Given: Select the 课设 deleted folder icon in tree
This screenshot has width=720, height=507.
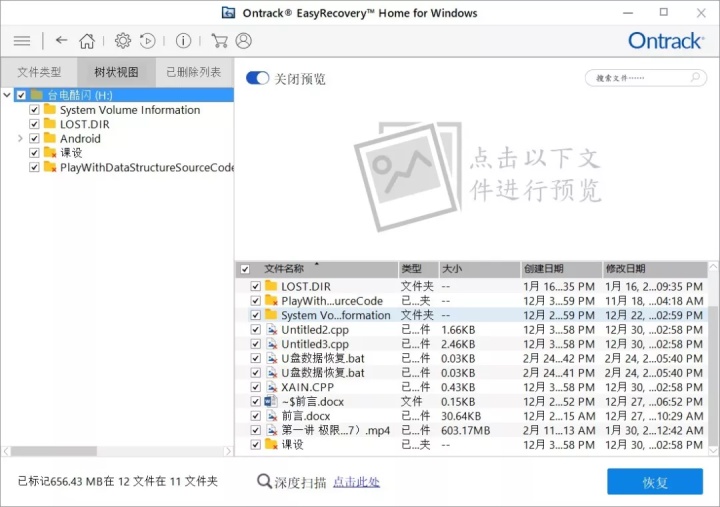Looking at the screenshot, I should point(50,152).
